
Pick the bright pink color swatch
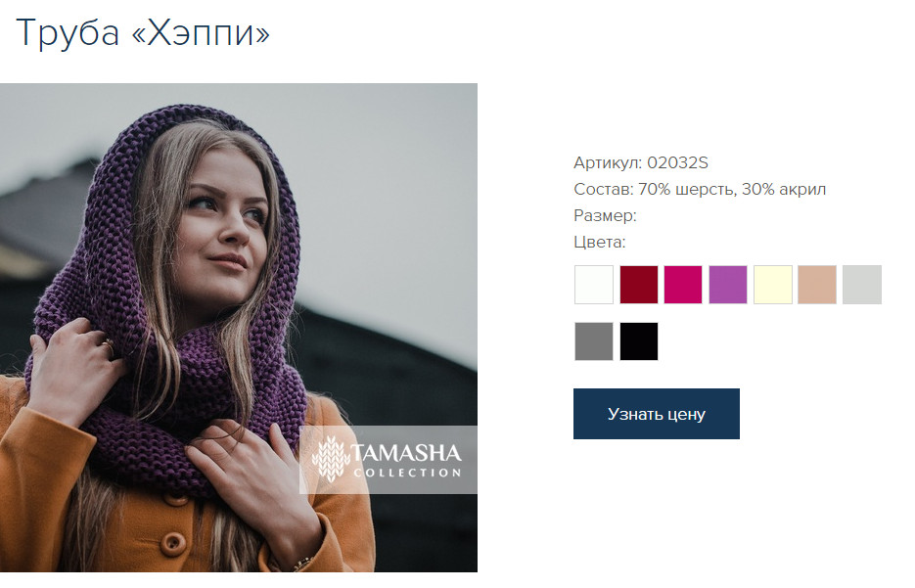pyautogui.click(x=683, y=285)
